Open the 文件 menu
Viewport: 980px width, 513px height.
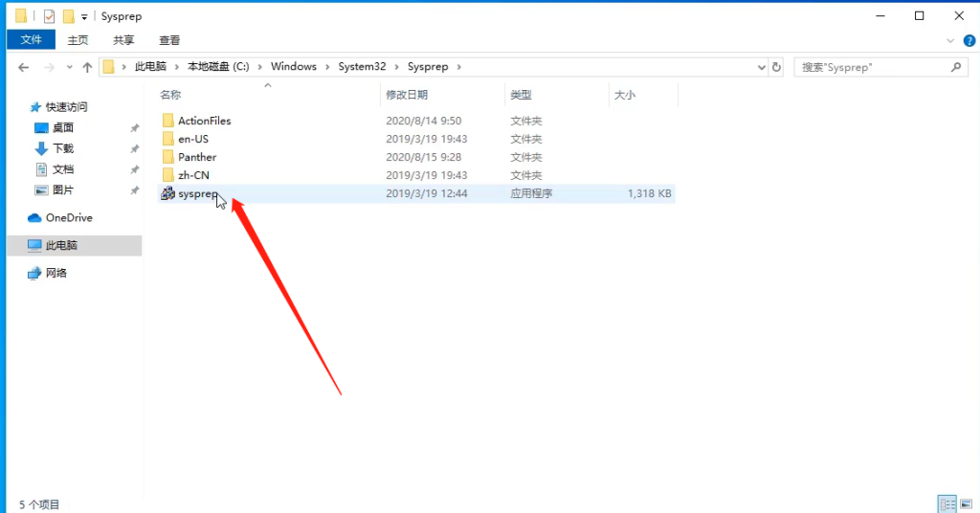[x=32, y=40]
